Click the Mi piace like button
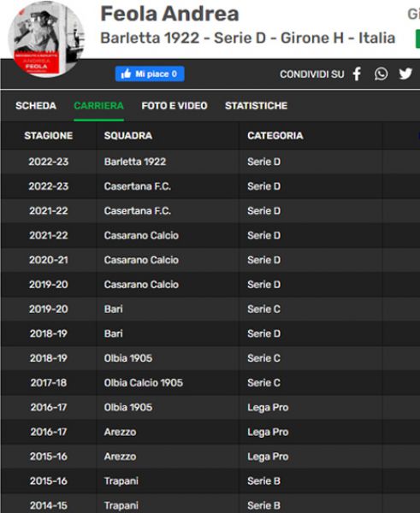Viewport: 420px width, 513px height. click(x=150, y=74)
